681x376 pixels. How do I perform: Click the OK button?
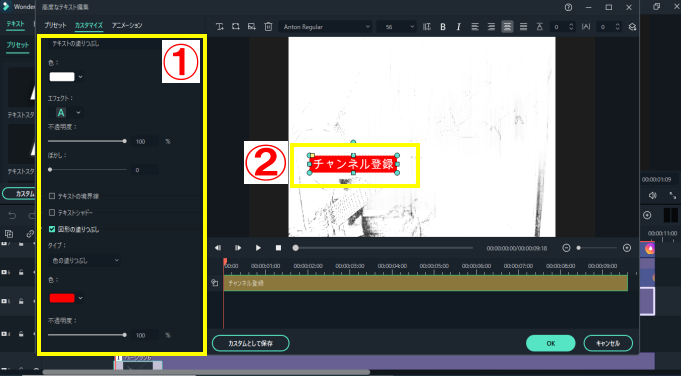coord(551,343)
